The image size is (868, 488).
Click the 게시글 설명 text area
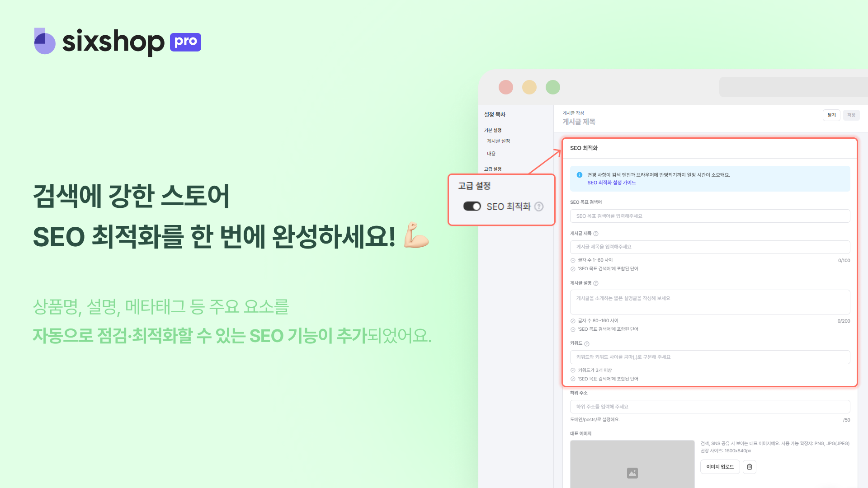coord(710,302)
